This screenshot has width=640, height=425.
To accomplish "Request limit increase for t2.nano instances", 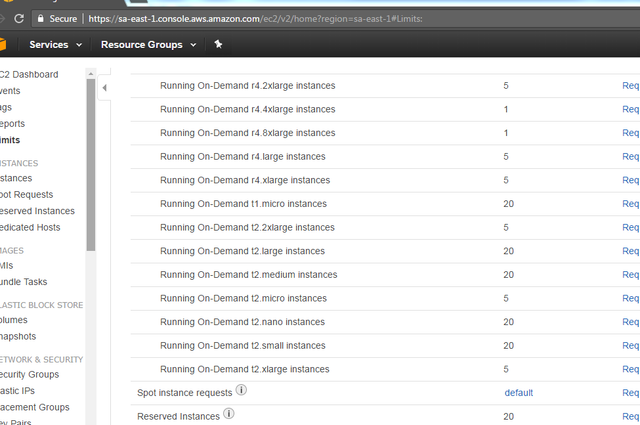I will 631,322.
